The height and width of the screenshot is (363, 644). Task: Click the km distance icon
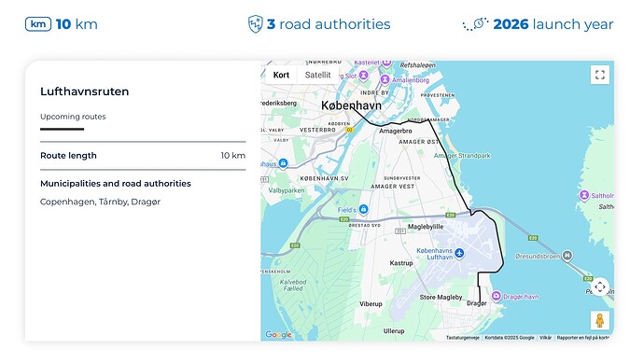coord(38,24)
